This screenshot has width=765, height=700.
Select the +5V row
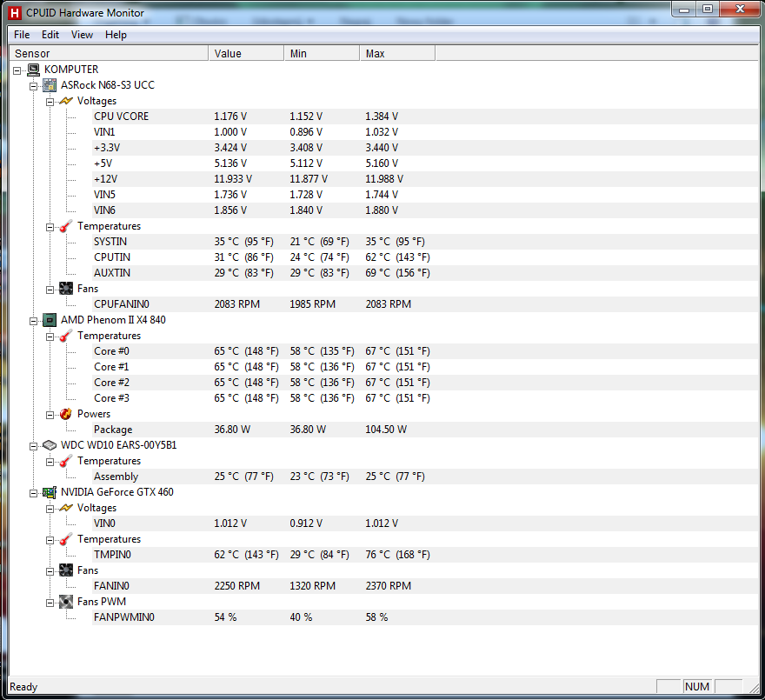[x=425, y=163]
